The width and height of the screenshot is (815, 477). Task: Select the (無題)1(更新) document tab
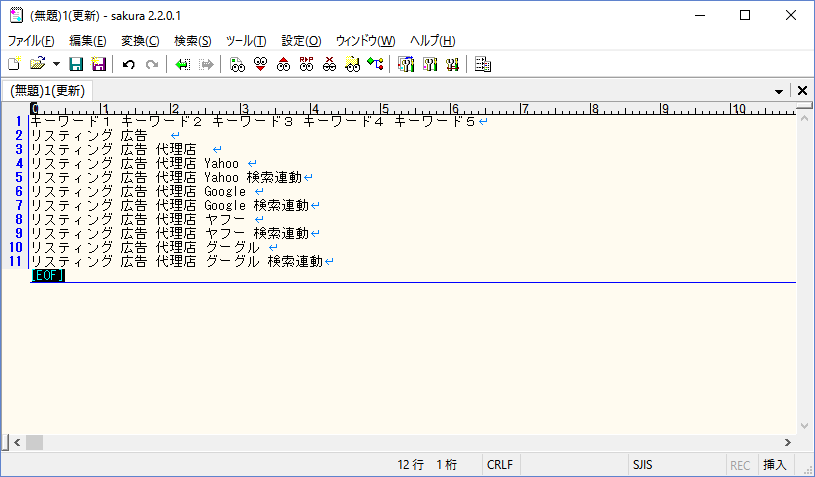[47, 91]
